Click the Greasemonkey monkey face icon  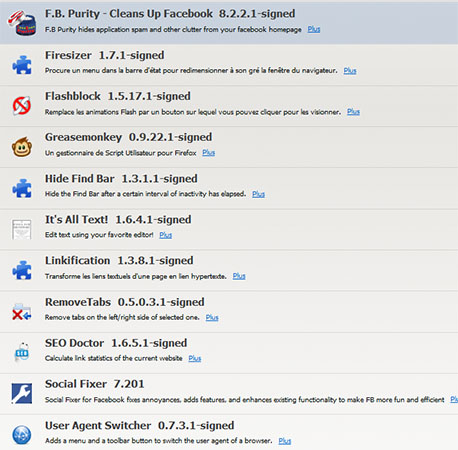pyautogui.click(x=22, y=147)
